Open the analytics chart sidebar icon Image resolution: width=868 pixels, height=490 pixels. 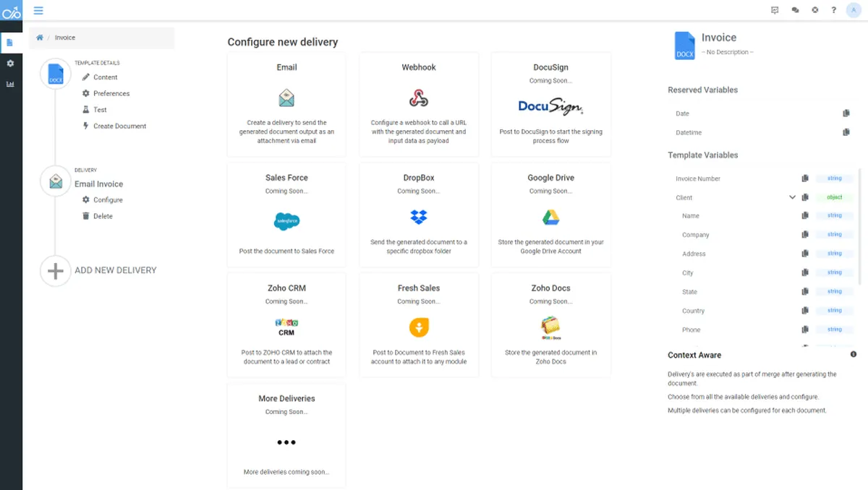click(x=10, y=85)
